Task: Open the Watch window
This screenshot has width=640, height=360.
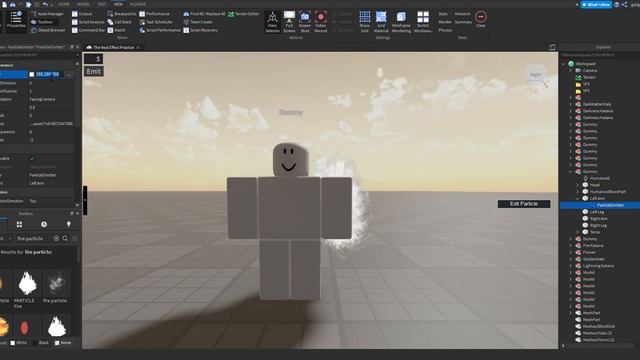Action: [117, 30]
